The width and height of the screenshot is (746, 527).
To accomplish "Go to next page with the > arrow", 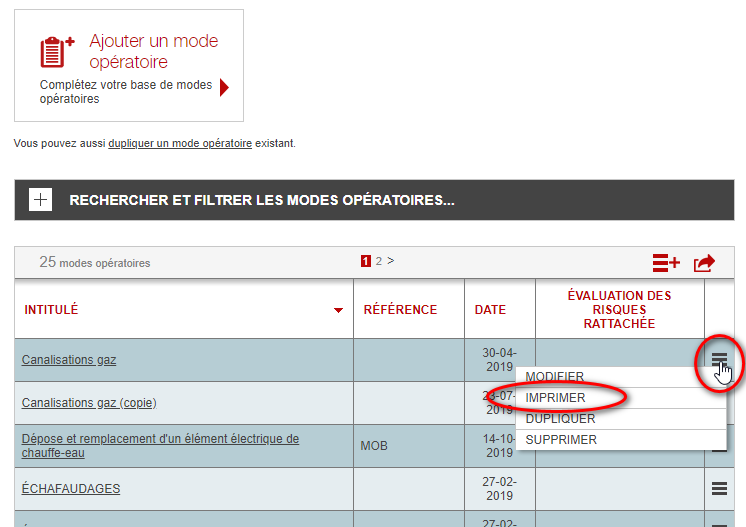I will [391, 261].
